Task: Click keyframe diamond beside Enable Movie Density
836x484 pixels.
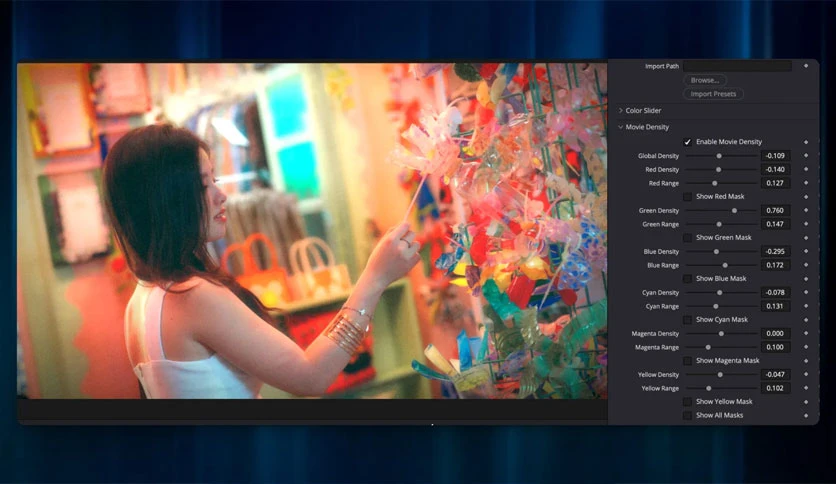Action: point(806,142)
